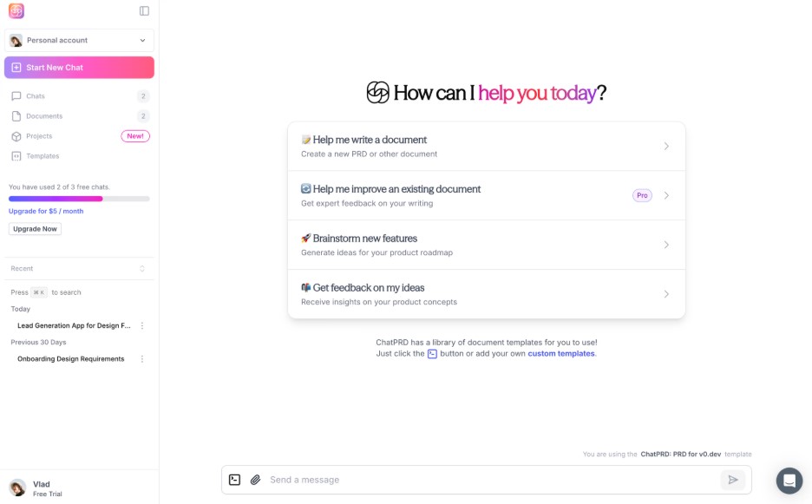
Task: Open the Documents section
Action: point(44,116)
